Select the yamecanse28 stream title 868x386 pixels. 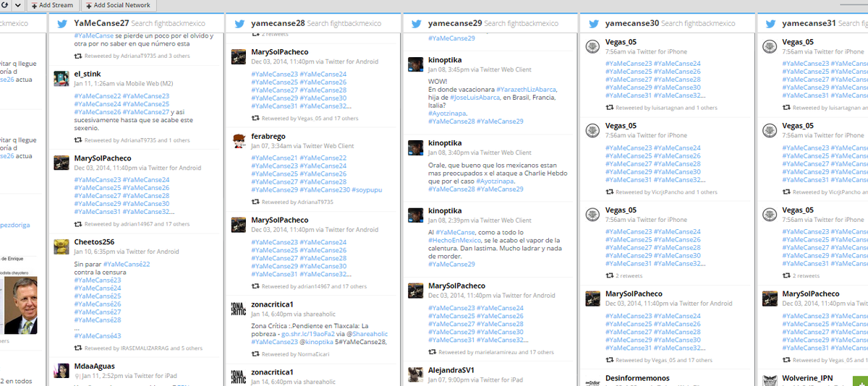tap(278, 23)
